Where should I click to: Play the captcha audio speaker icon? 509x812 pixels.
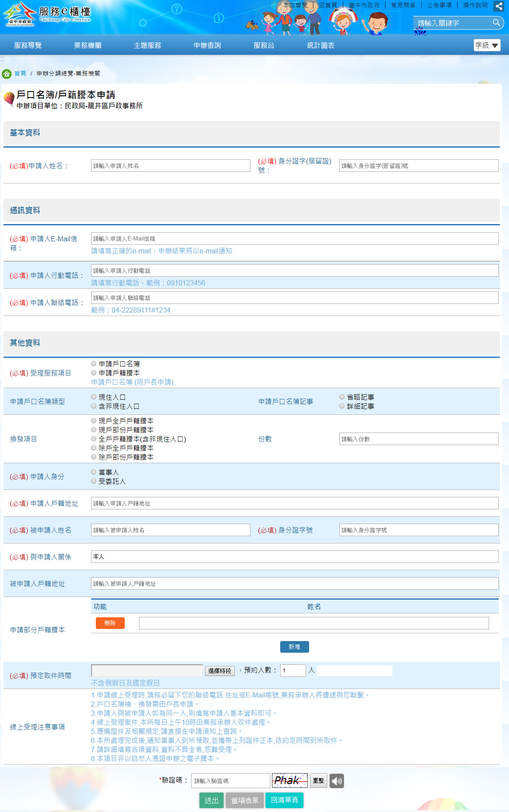pos(337,780)
